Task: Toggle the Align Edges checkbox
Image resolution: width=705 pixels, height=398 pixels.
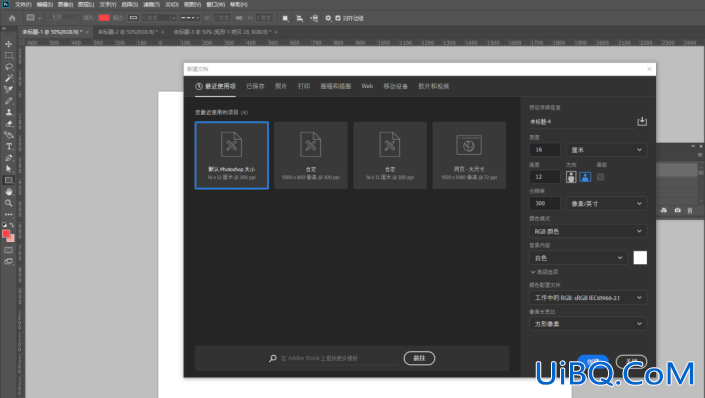Action: pos(338,18)
